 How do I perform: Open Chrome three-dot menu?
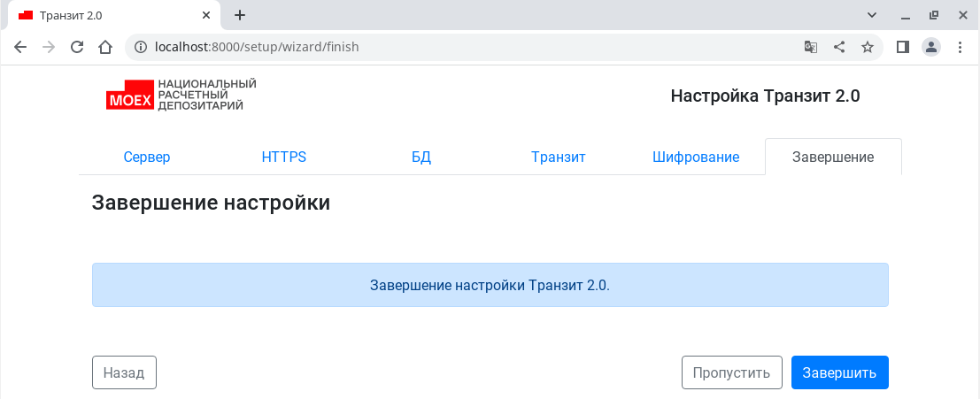[961, 47]
